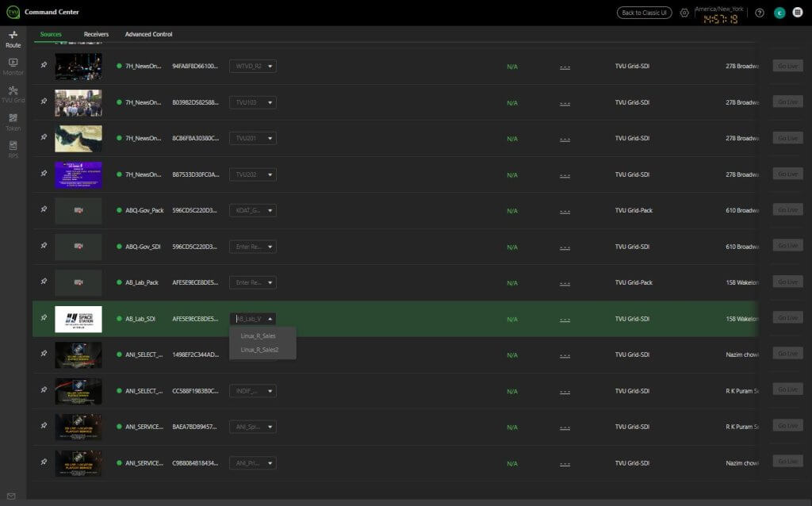Click the TVU logo in the header
Image resolution: width=812 pixels, height=506 pixels.
[13, 12]
